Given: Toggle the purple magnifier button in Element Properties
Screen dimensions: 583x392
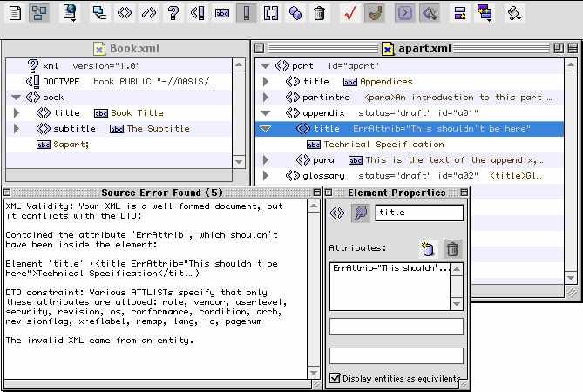Looking at the screenshot, I should point(361,213).
